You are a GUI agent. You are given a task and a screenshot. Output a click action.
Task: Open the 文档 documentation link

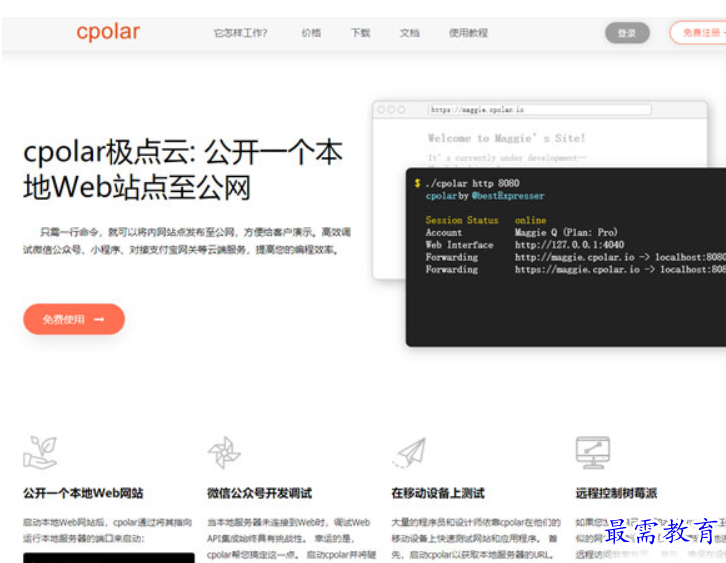coord(410,33)
